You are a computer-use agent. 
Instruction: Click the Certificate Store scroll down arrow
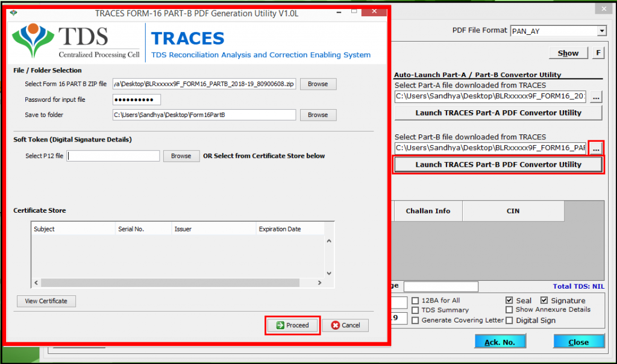[x=329, y=273]
